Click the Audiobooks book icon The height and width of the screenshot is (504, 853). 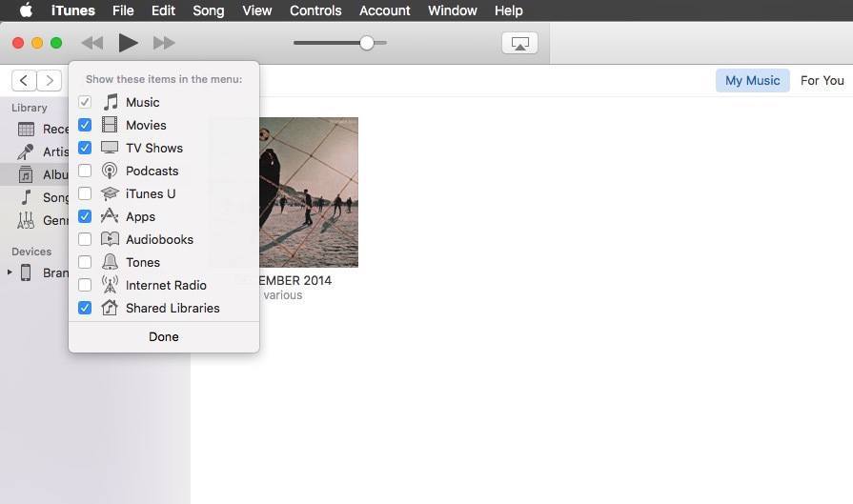(110, 239)
